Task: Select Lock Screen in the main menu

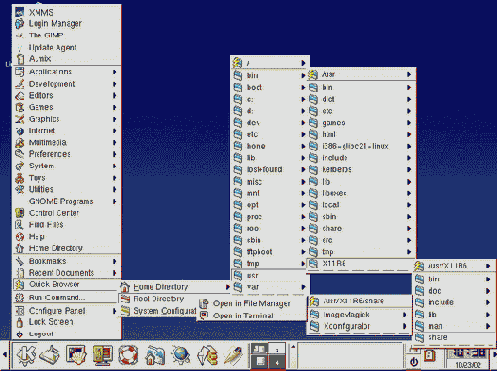Action: [x=67, y=322]
